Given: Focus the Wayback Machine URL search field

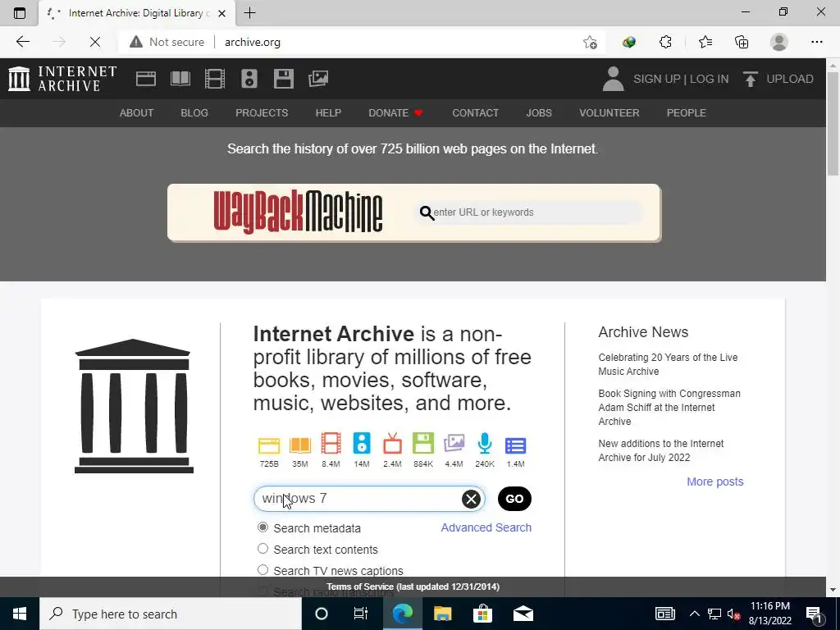Looking at the screenshot, I should 531,212.
